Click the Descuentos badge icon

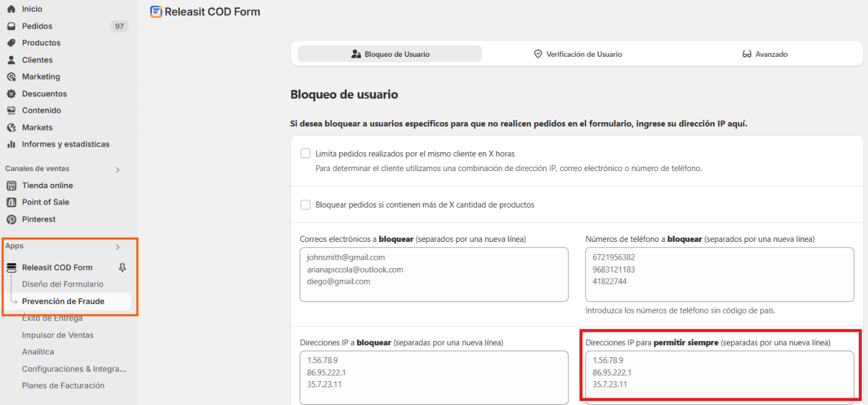click(x=11, y=93)
